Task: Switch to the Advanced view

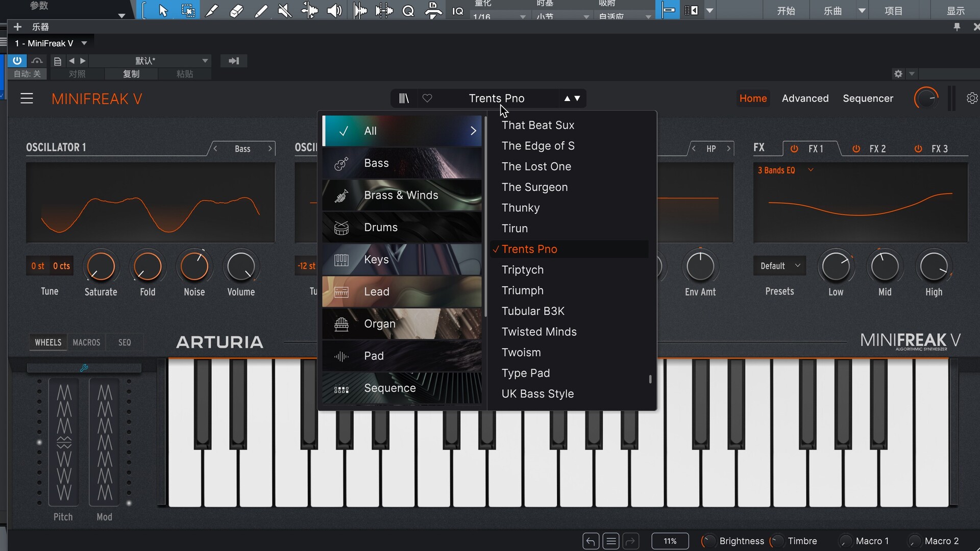Action: 805,98
